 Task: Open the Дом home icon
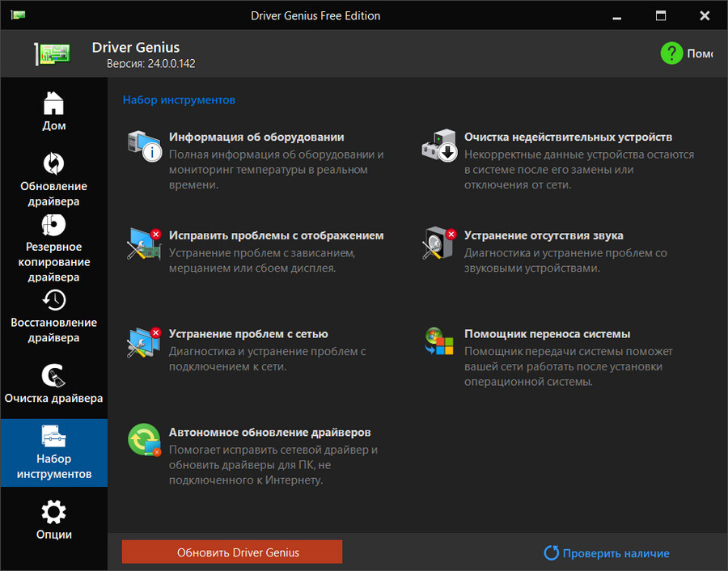(54, 103)
